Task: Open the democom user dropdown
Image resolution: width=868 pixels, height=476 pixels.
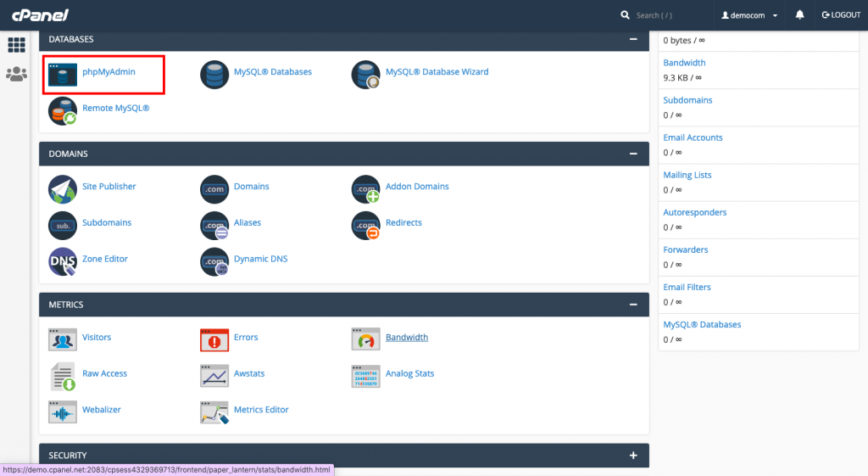Action: [749, 15]
